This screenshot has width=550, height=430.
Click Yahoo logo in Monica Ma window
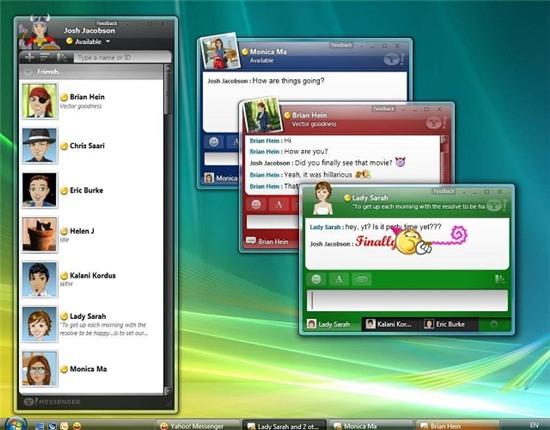[x=394, y=60]
